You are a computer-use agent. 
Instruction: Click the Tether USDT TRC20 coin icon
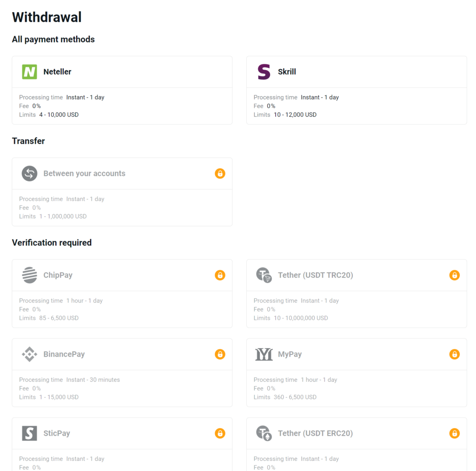point(264,275)
